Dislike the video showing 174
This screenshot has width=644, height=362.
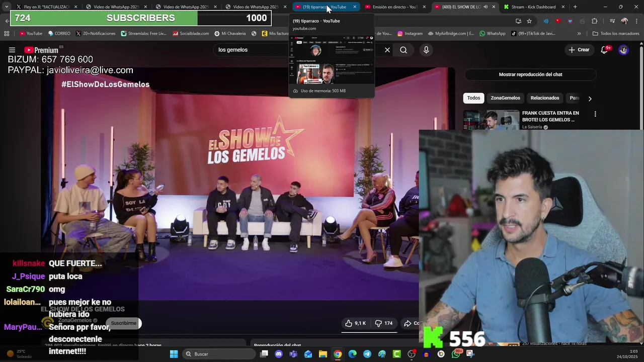pyautogui.click(x=384, y=323)
